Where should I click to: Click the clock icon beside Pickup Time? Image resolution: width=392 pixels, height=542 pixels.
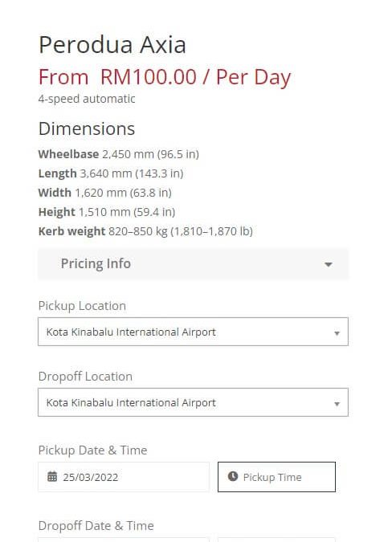point(233,476)
